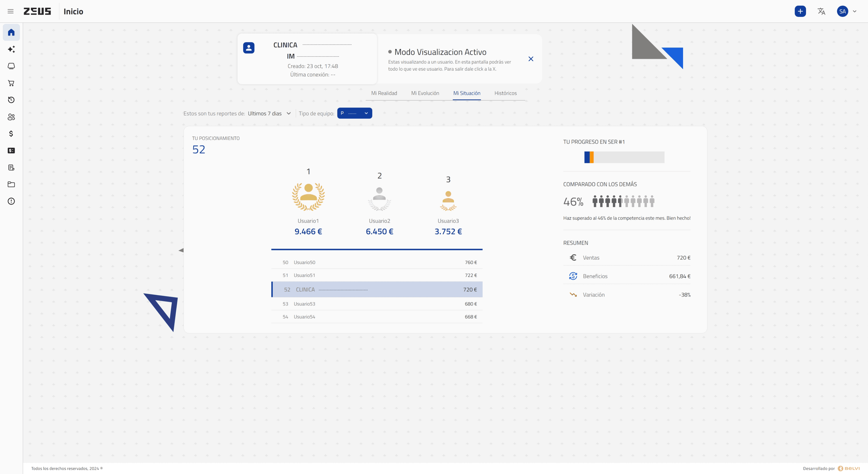Click the blue plus button
This screenshot has width=868, height=474.
pos(800,11)
